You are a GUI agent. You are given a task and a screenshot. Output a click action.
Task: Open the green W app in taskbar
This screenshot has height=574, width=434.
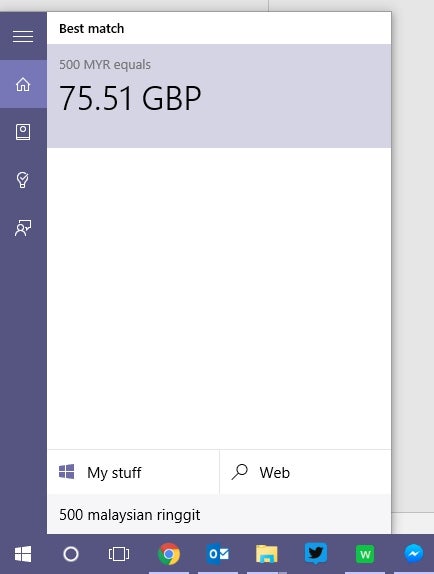[x=365, y=554]
